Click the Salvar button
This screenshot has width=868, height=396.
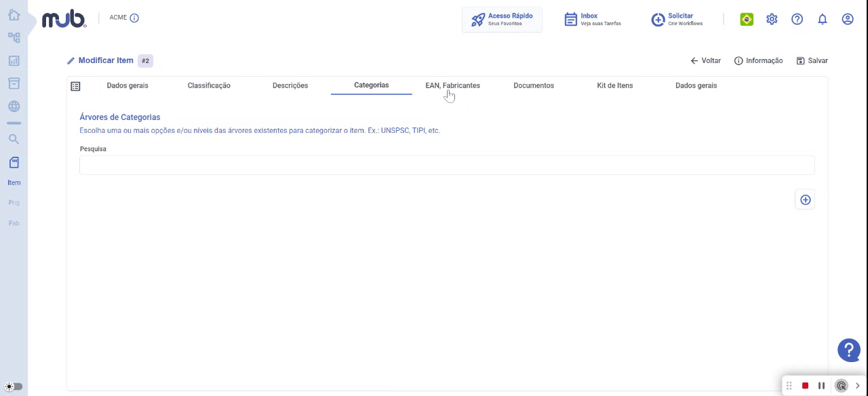[x=812, y=60]
